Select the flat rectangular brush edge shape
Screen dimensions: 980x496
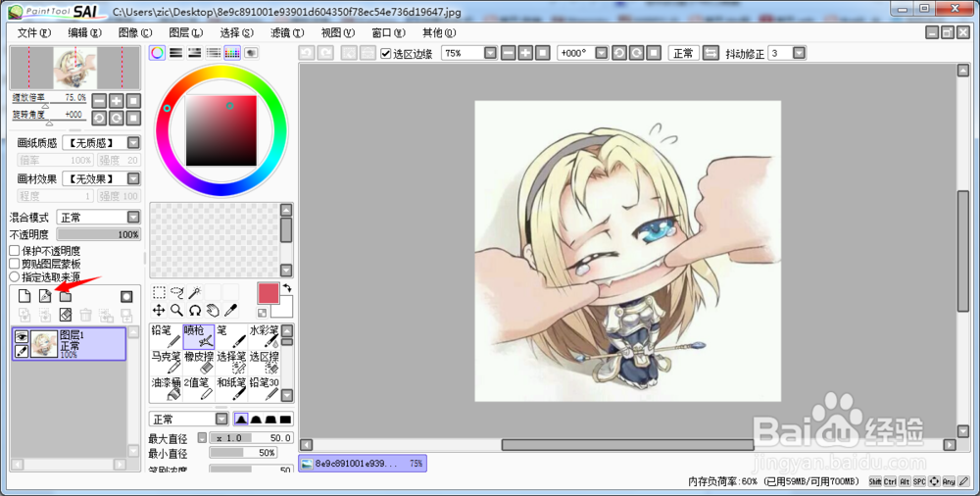[285, 420]
